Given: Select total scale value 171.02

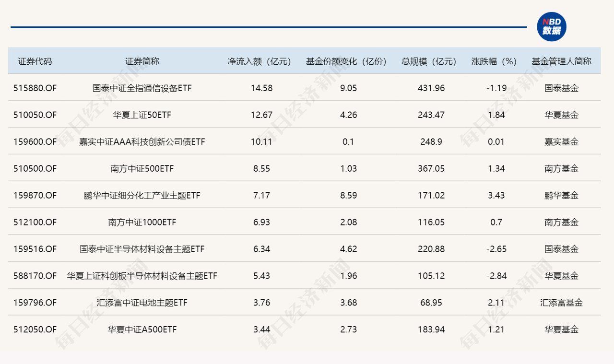Looking at the screenshot, I should click(x=431, y=196).
